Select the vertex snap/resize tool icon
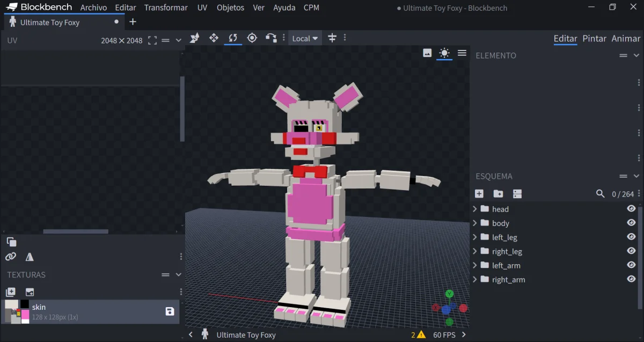The width and height of the screenshot is (644, 342). [195, 38]
